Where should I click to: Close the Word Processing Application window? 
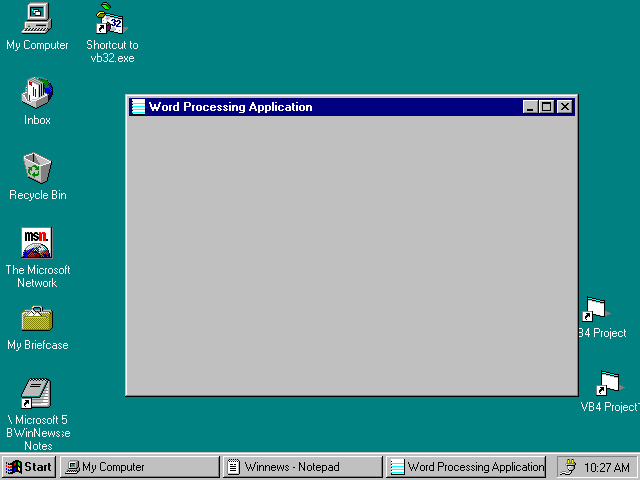(x=564, y=107)
